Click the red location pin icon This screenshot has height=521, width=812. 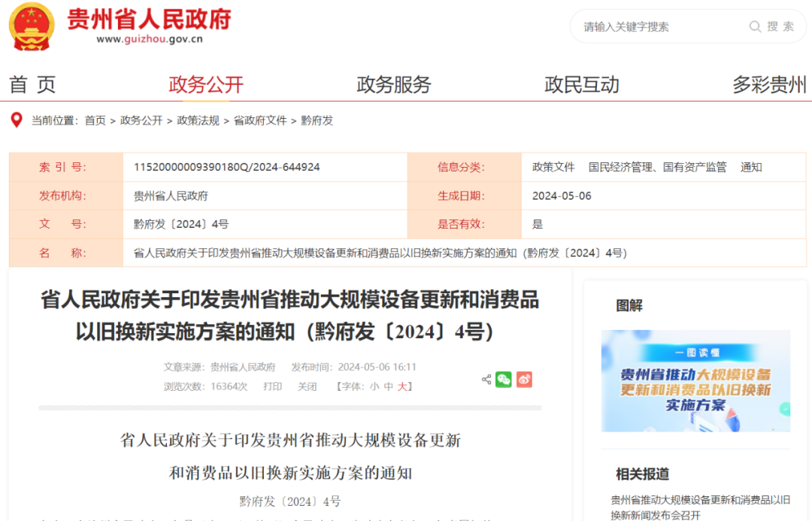(x=16, y=120)
